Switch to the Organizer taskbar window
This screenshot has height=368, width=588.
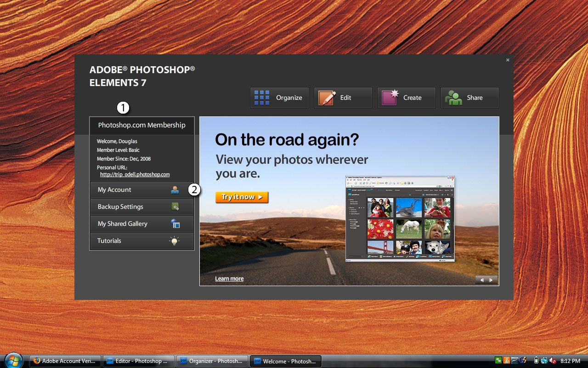tap(212, 361)
